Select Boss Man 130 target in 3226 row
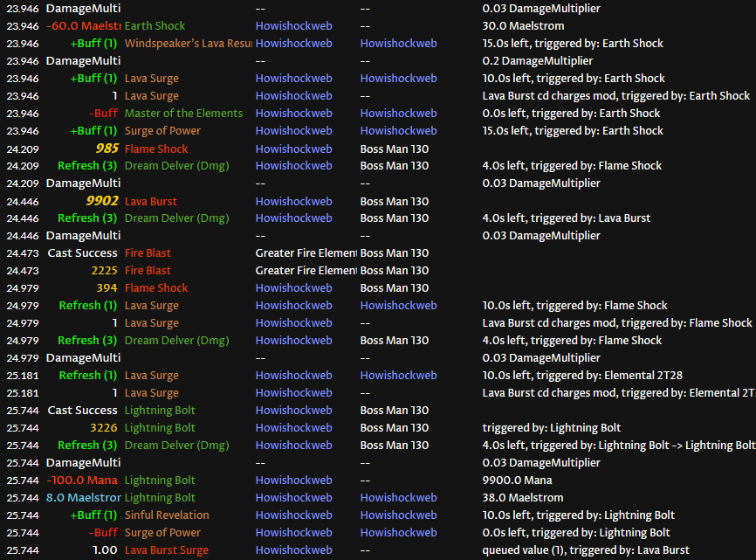Screen dimensions: 756x560 395,428
